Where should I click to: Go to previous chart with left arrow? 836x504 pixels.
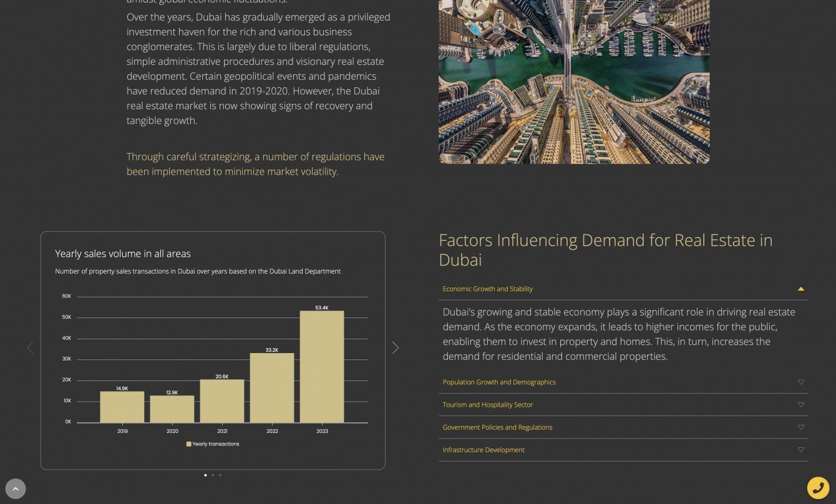[x=30, y=348]
